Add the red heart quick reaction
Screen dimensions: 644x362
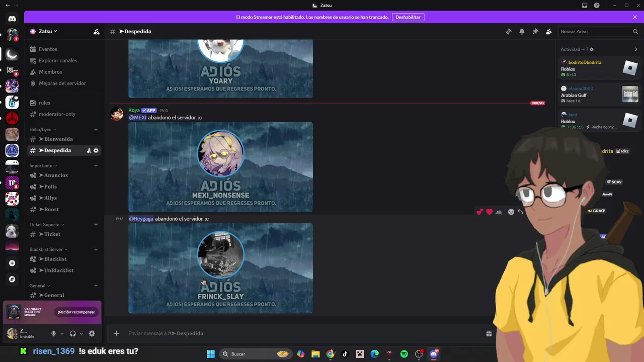489,212
